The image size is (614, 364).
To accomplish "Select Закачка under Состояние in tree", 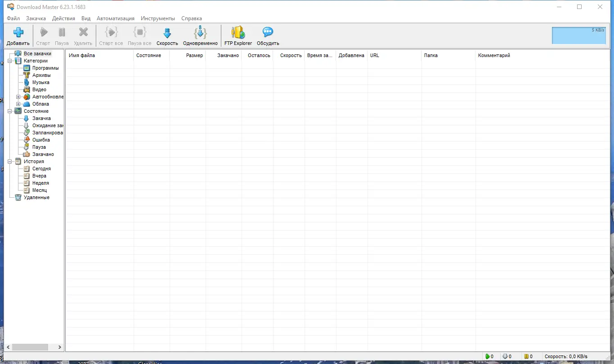I will pyautogui.click(x=41, y=118).
